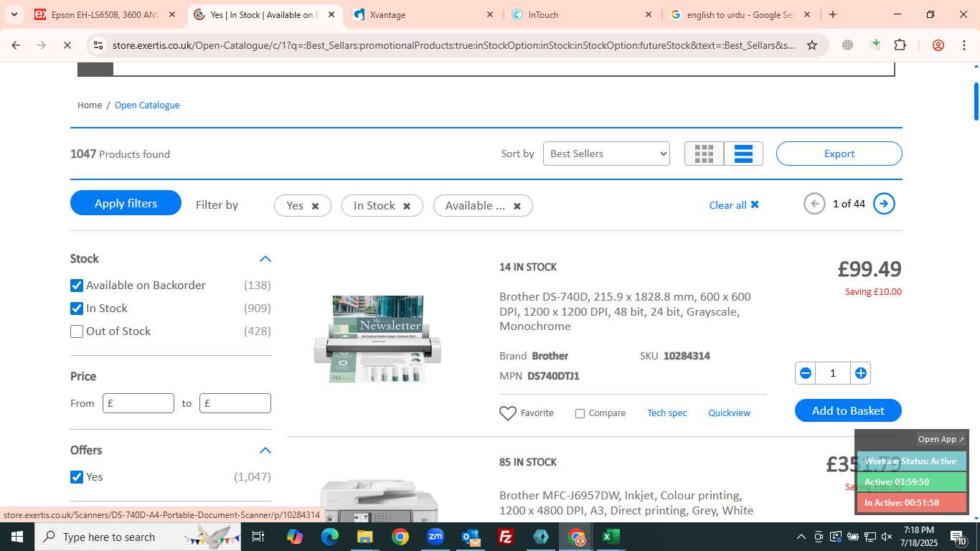
Task: Remove the 'Yes' filter chip
Action: 315,206
